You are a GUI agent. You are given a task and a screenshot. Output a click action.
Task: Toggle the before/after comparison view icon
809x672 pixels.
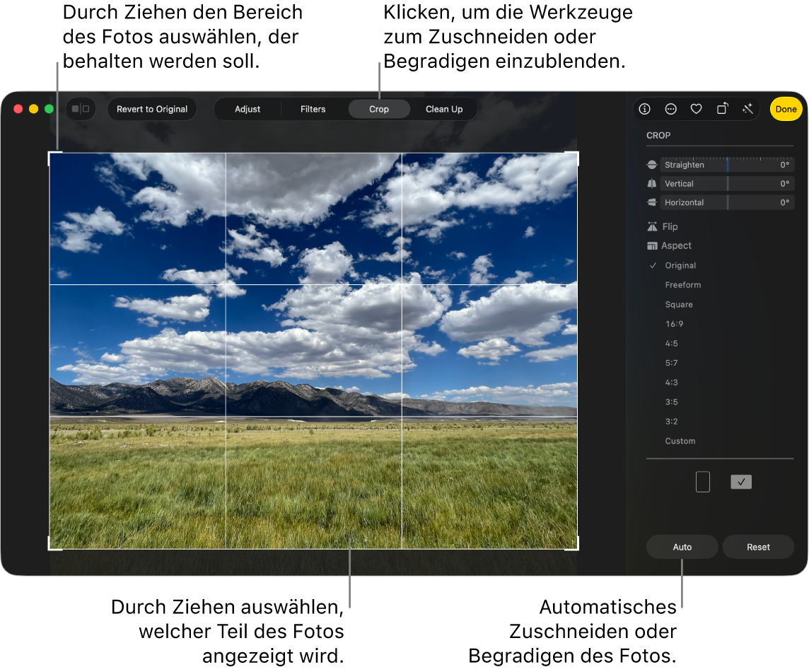click(81, 109)
